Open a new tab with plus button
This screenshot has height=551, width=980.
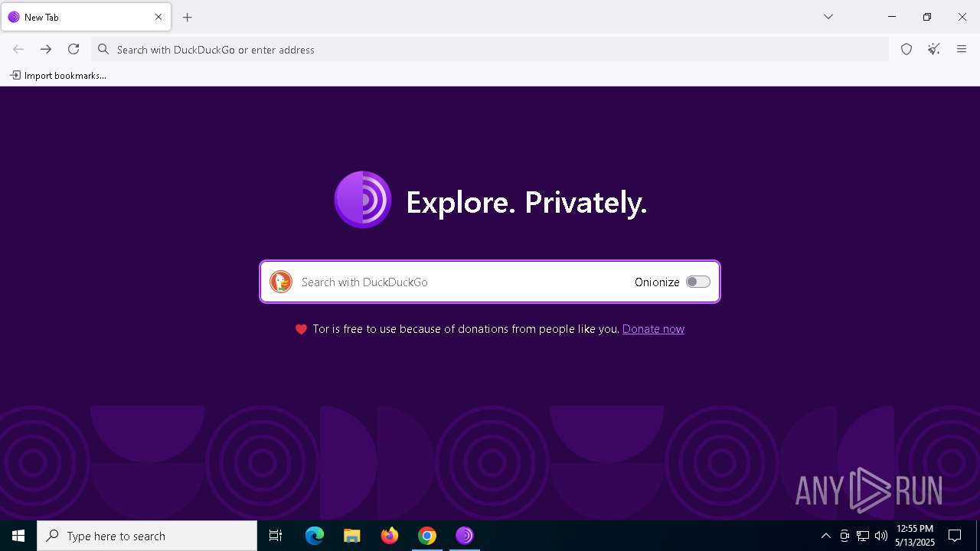pos(188,17)
